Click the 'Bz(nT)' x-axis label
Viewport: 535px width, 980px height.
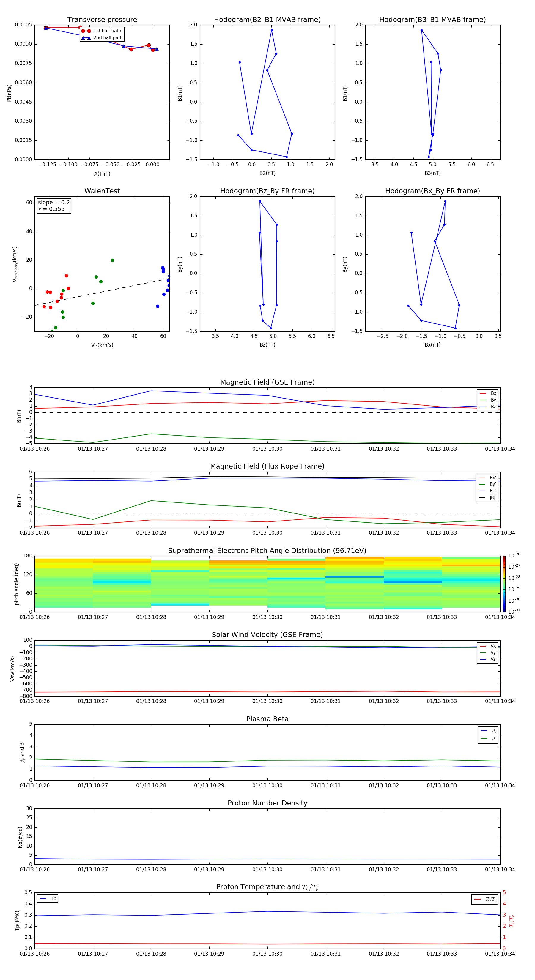click(267, 345)
